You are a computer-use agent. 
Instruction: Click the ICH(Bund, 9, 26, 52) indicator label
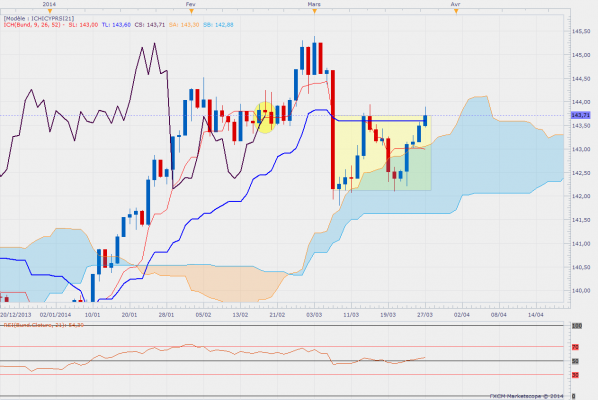pyautogui.click(x=32, y=25)
